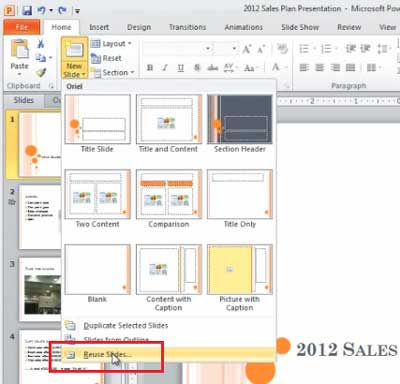Select the Cut scissors icon
400x384 pixels.
[41, 44]
